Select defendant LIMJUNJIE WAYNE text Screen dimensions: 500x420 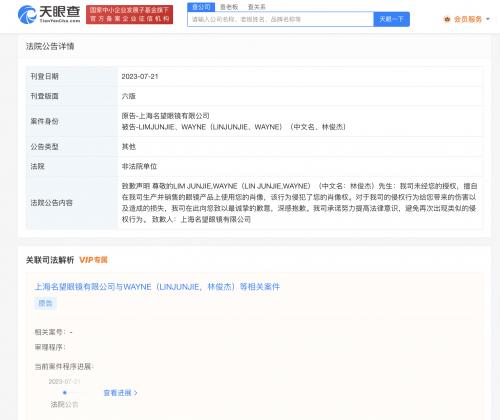pyautogui.click(x=234, y=127)
